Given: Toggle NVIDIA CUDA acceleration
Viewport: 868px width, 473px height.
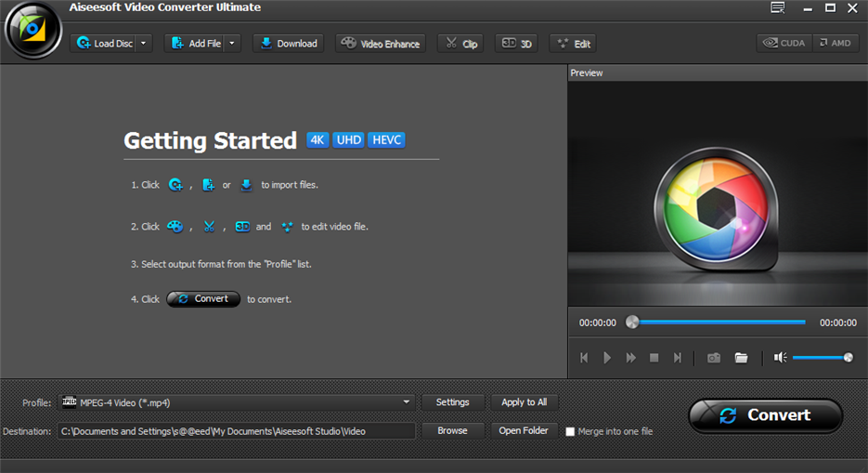Looking at the screenshot, I should 784,43.
